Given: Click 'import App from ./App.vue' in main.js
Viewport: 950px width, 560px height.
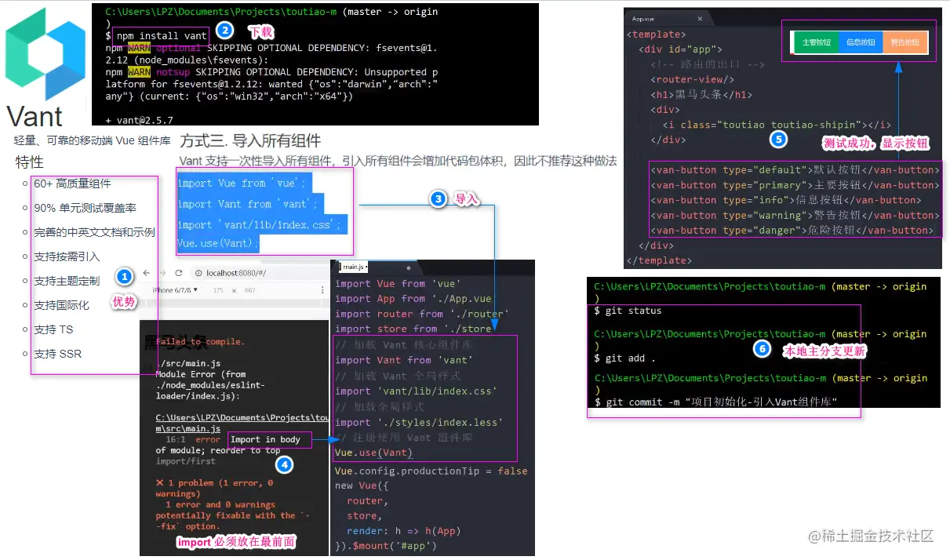Looking at the screenshot, I should click(413, 299).
